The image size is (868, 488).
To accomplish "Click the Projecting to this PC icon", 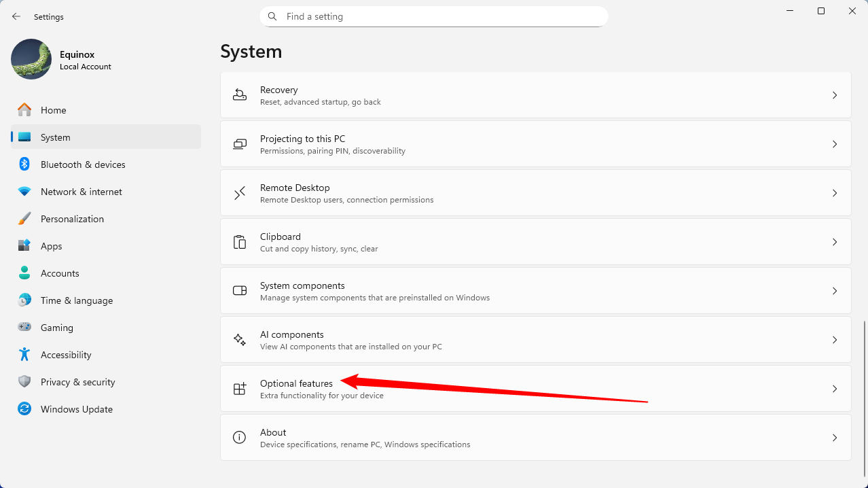I will click(239, 144).
